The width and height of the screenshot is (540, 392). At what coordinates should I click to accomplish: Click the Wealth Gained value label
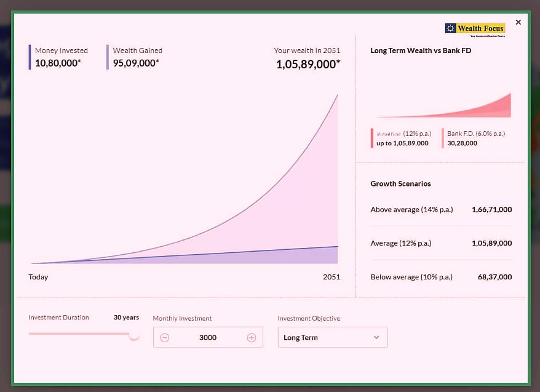(135, 63)
